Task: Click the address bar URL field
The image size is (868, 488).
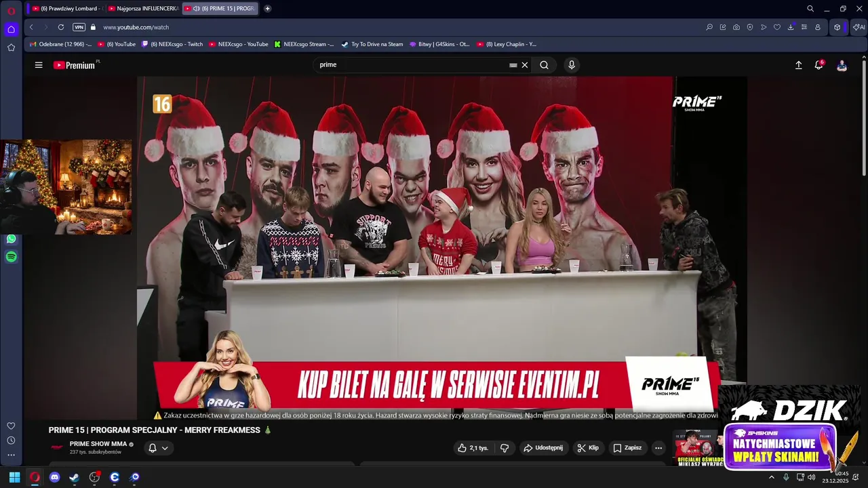Action: [x=400, y=27]
